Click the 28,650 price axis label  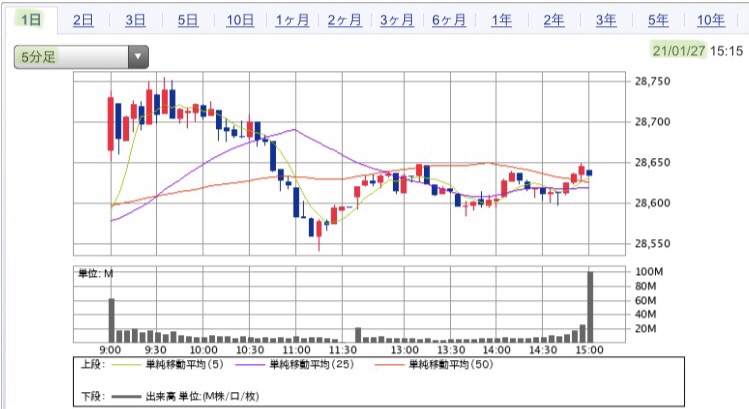click(652, 162)
